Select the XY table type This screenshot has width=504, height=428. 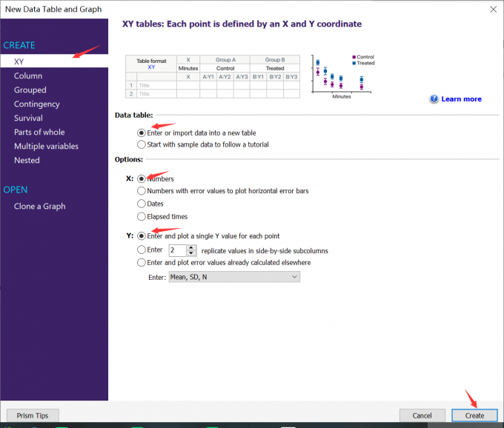54,61
